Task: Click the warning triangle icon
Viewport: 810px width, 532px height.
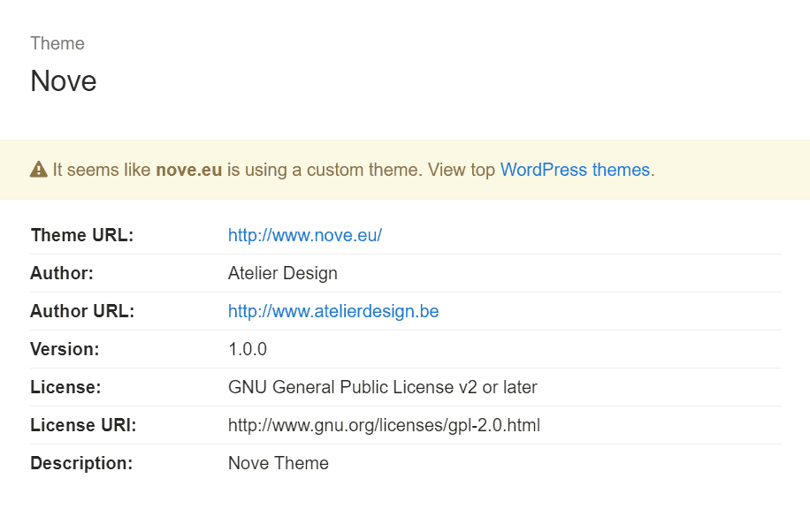Action: tap(39, 168)
